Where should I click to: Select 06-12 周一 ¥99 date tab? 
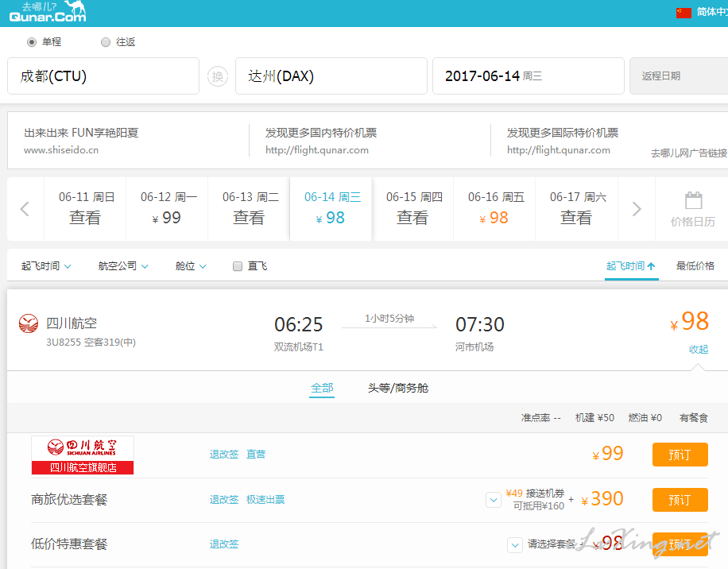[167, 209]
